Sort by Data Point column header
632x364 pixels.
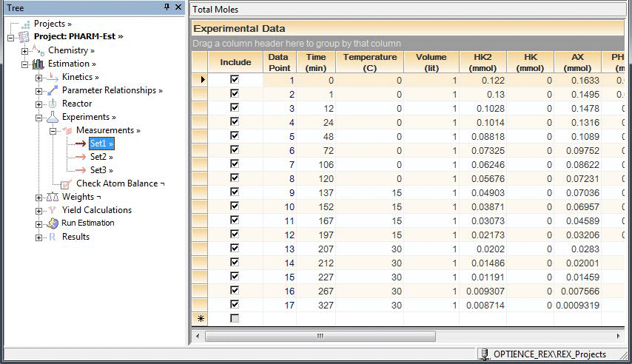(x=279, y=62)
